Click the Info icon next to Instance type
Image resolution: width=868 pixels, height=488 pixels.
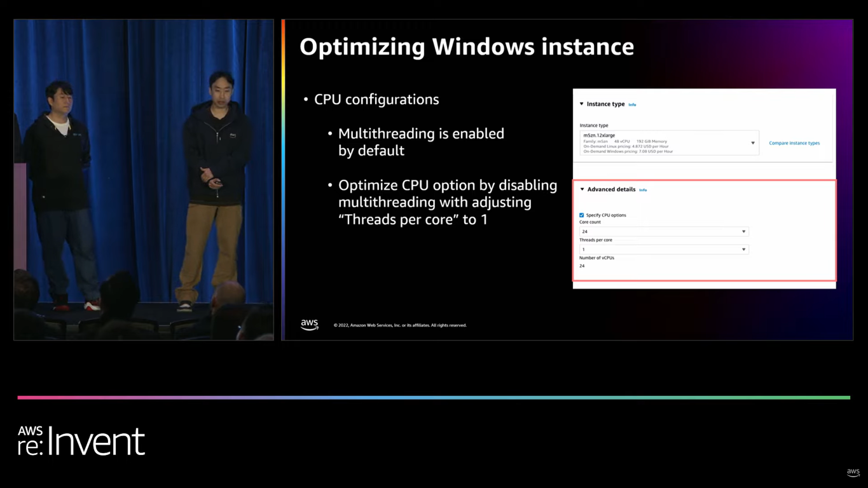pos(632,104)
